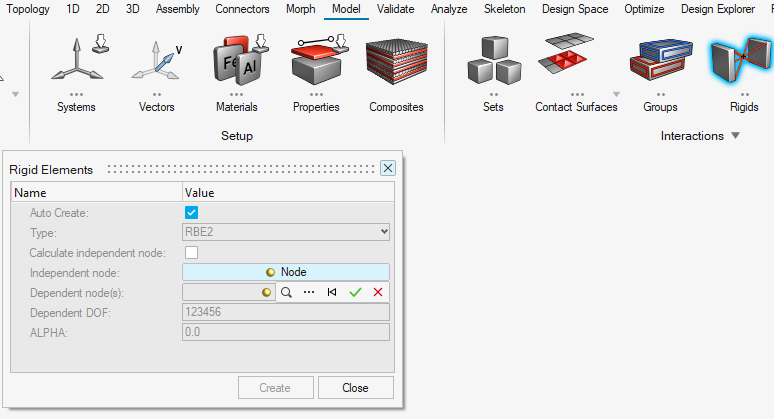Screen dimensions: 774x419
Task: Click the Dependent DOF field 123456
Action: click(x=286, y=312)
